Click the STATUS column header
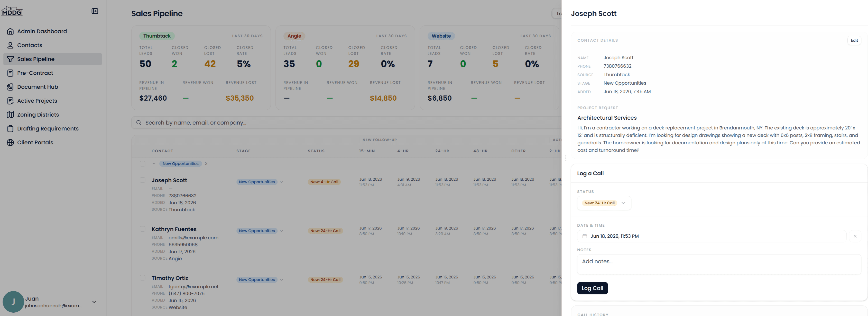Viewport: 868px width, 316px height. pos(316,151)
